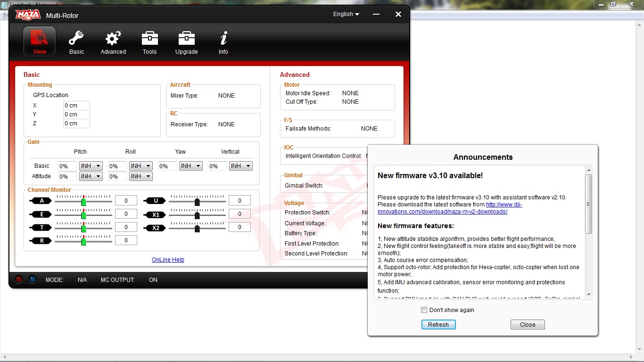
Task: Click the MC OUTPUT 'ON' status text
Action: 153,280
